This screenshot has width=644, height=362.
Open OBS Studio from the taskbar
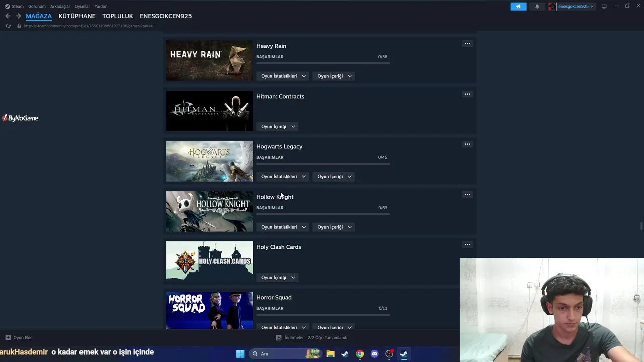[x=389, y=354]
